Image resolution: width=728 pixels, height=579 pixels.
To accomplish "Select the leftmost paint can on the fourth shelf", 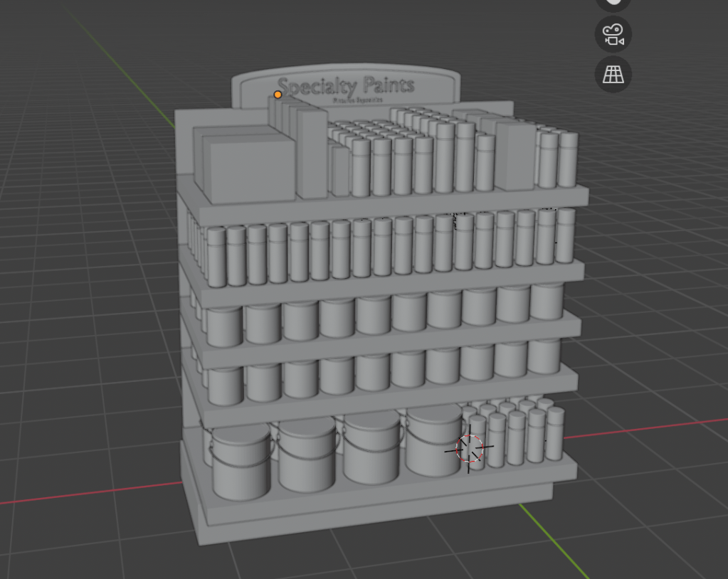I will (225, 385).
